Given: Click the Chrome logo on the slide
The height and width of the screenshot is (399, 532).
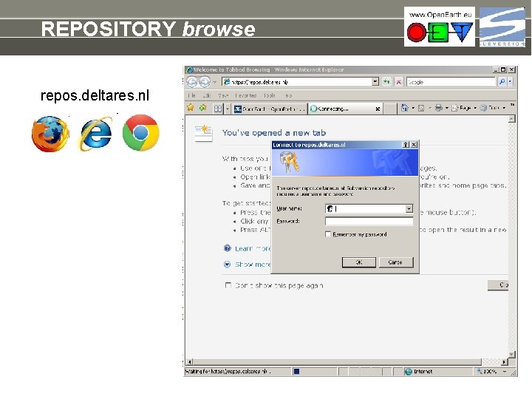Looking at the screenshot, I should tap(141, 133).
